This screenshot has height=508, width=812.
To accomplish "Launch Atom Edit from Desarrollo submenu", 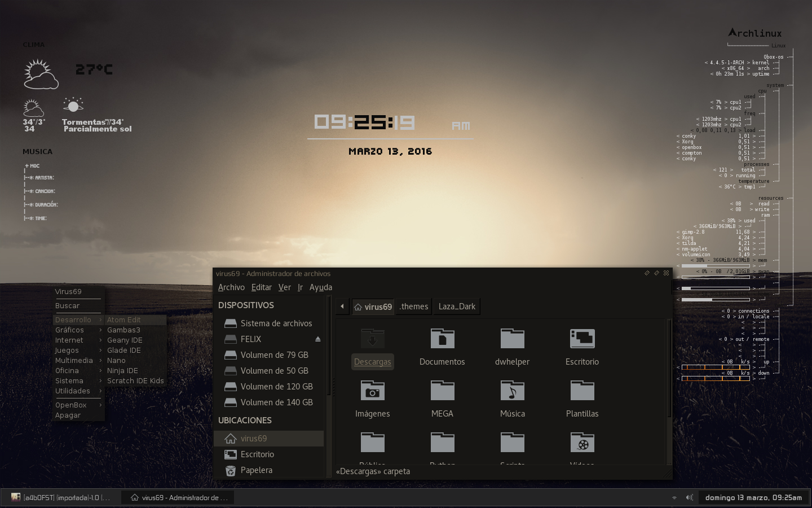I will pos(135,320).
